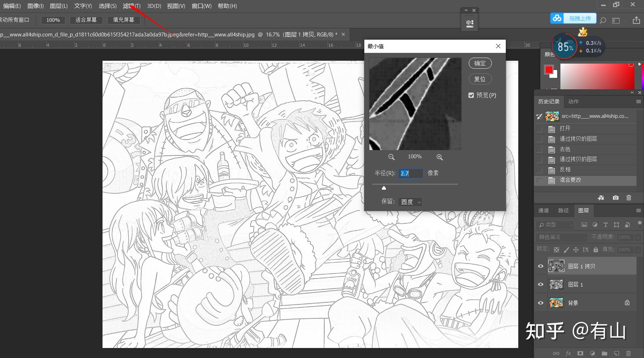This screenshot has width=644, height=358.
Task: Click 确定 in the Minimum dialog
Action: (480, 63)
